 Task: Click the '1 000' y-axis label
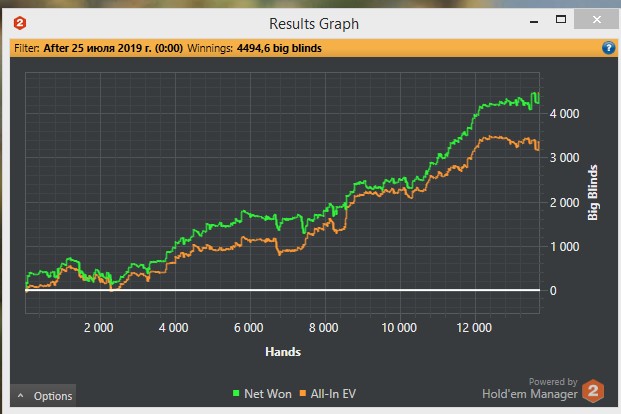[564, 247]
